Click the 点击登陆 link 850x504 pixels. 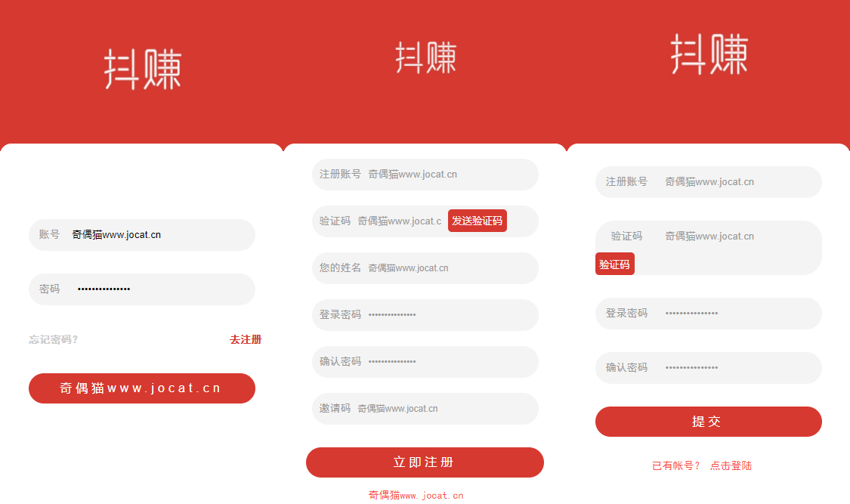click(x=731, y=465)
